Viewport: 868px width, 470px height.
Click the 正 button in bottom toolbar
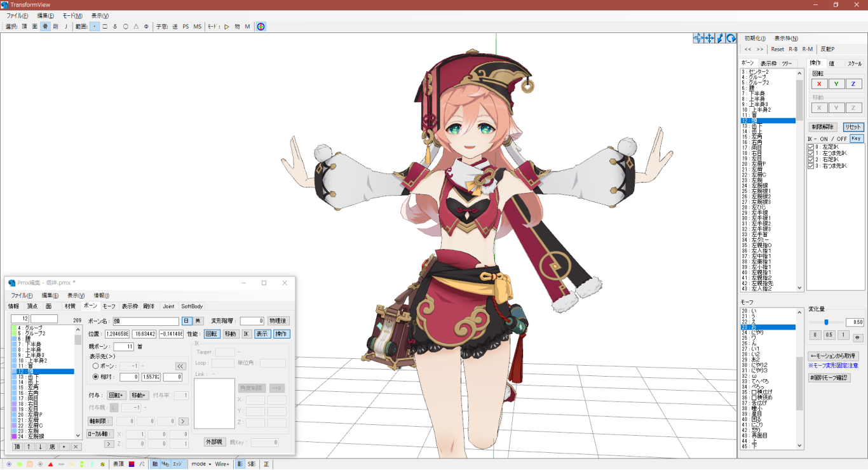point(266,464)
